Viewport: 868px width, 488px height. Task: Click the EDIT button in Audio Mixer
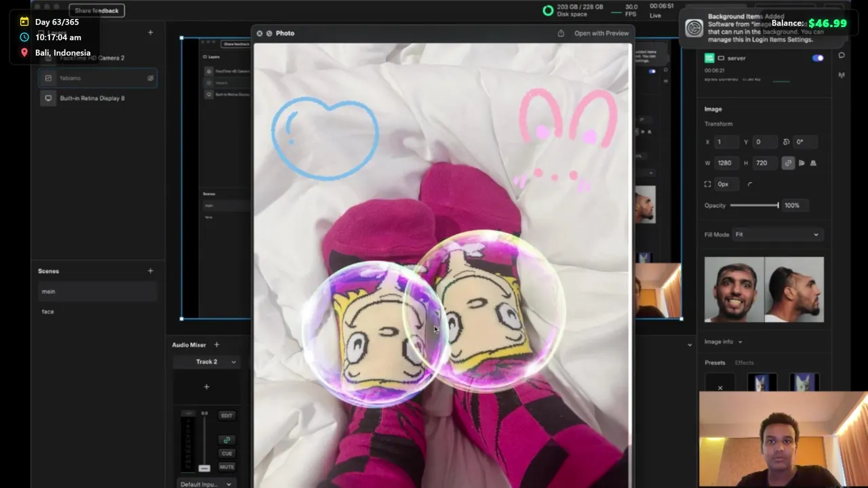click(226, 415)
